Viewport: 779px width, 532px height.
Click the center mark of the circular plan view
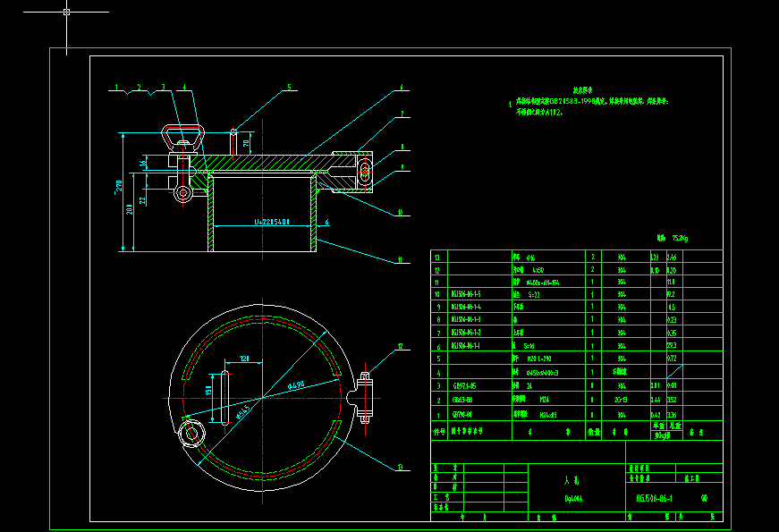pyautogui.click(x=262, y=397)
